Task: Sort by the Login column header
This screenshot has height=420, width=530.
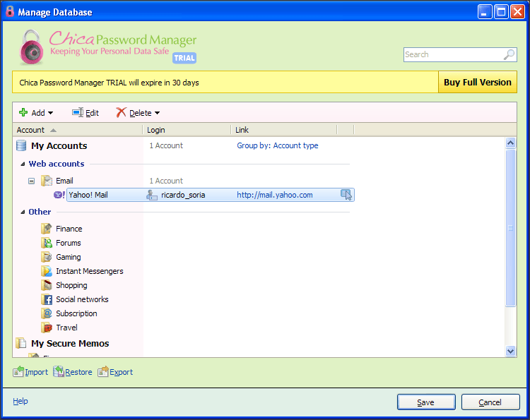Action: click(187, 130)
